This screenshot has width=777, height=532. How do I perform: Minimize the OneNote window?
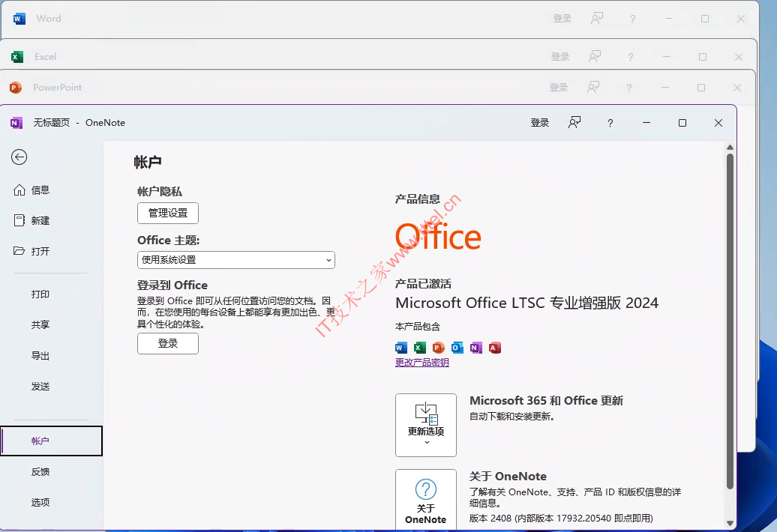click(x=646, y=123)
